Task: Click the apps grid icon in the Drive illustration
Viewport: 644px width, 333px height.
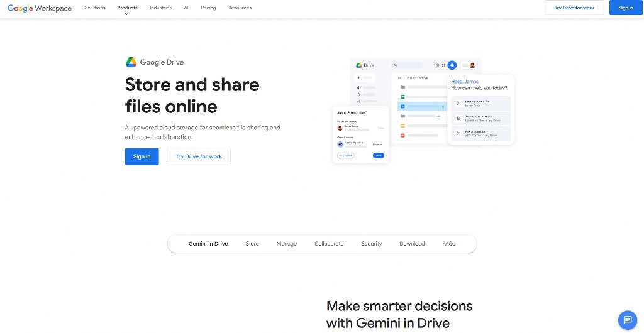Action: [443, 65]
